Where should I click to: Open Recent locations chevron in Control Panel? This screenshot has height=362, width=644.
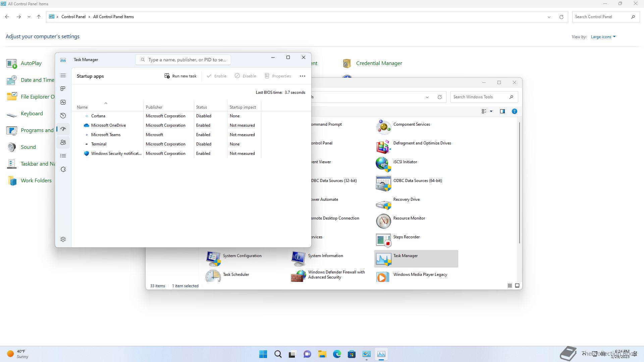coord(29,17)
